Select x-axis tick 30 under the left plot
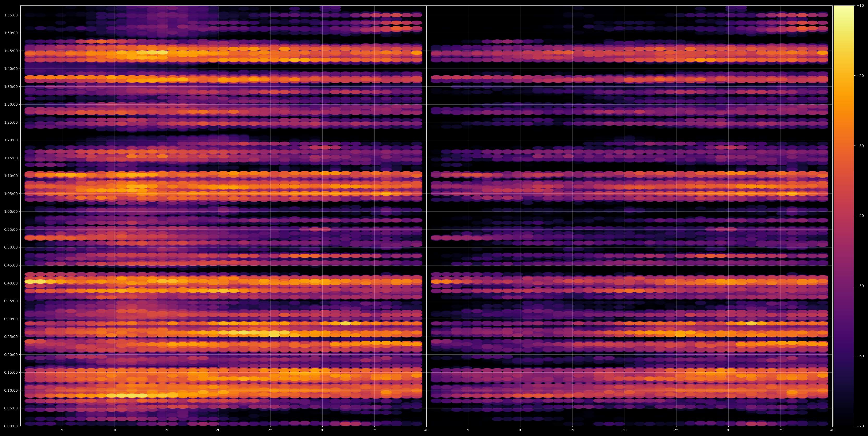This screenshot has height=436, width=868. pyautogui.click(x=322, y=430)
